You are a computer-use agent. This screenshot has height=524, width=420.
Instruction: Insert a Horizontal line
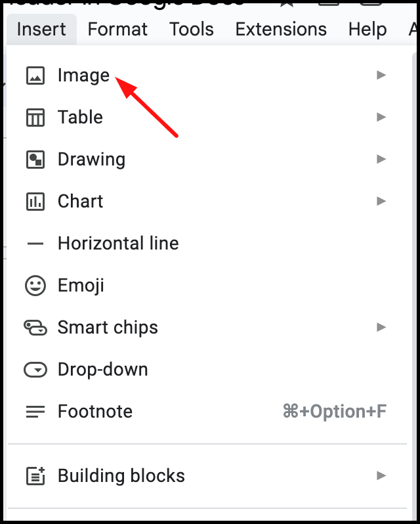coord(207,243)
